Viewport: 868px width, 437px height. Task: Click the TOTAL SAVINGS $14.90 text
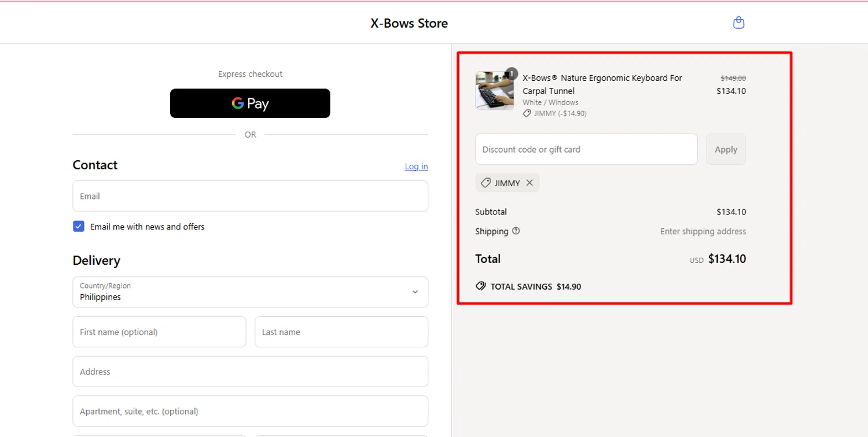tap(536, 286)
